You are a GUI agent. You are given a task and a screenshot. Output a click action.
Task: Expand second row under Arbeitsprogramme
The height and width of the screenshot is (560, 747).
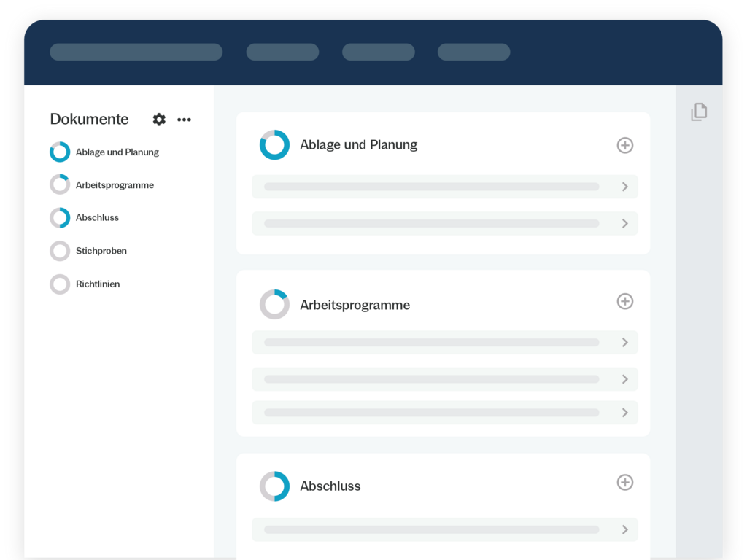pos(445,379)
